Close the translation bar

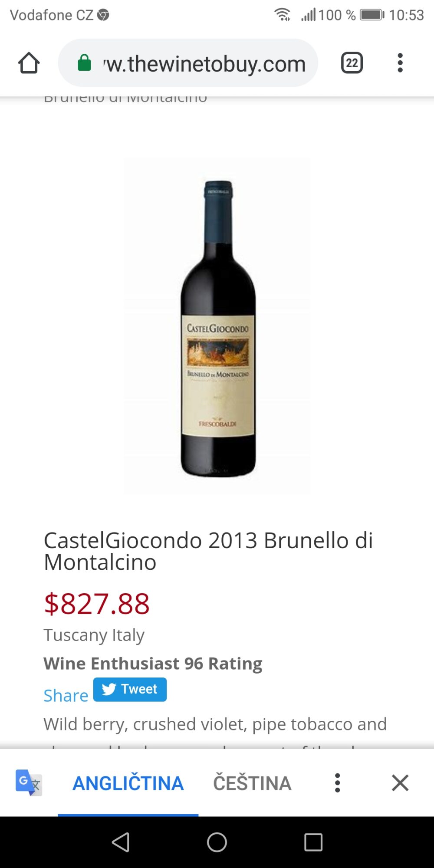(400, 783)
